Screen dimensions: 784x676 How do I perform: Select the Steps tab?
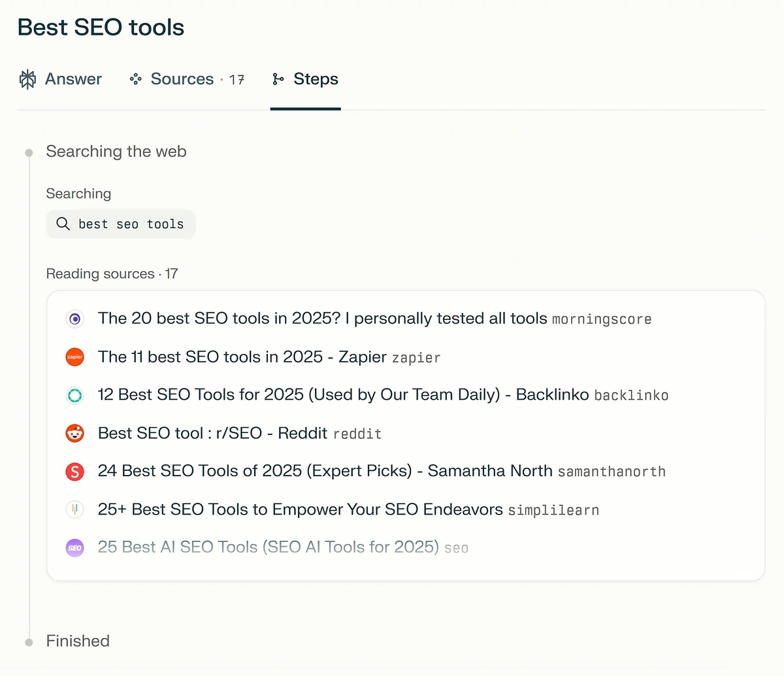(305, 79)
